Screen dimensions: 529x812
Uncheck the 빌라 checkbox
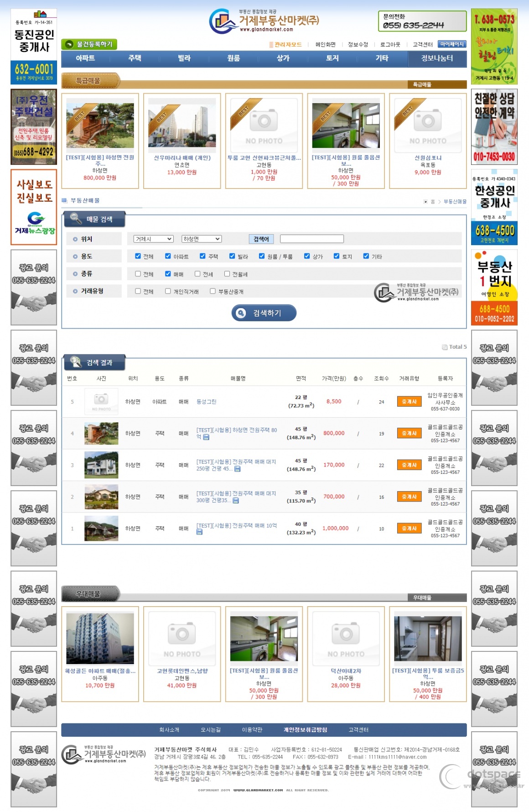coord(232,256)
